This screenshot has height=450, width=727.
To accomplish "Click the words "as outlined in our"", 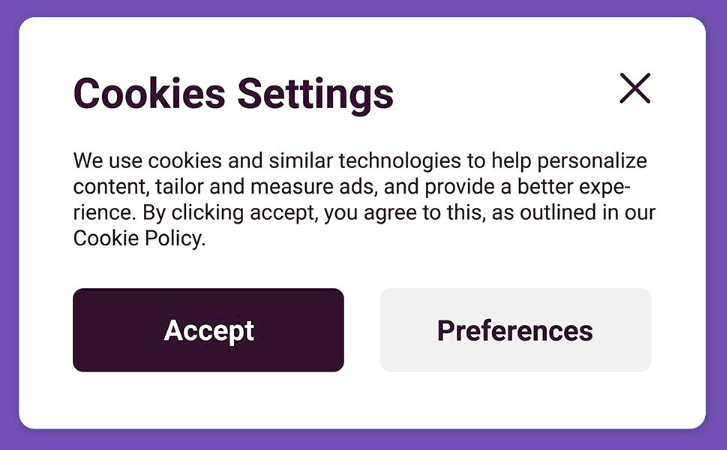I will (565, 212).
